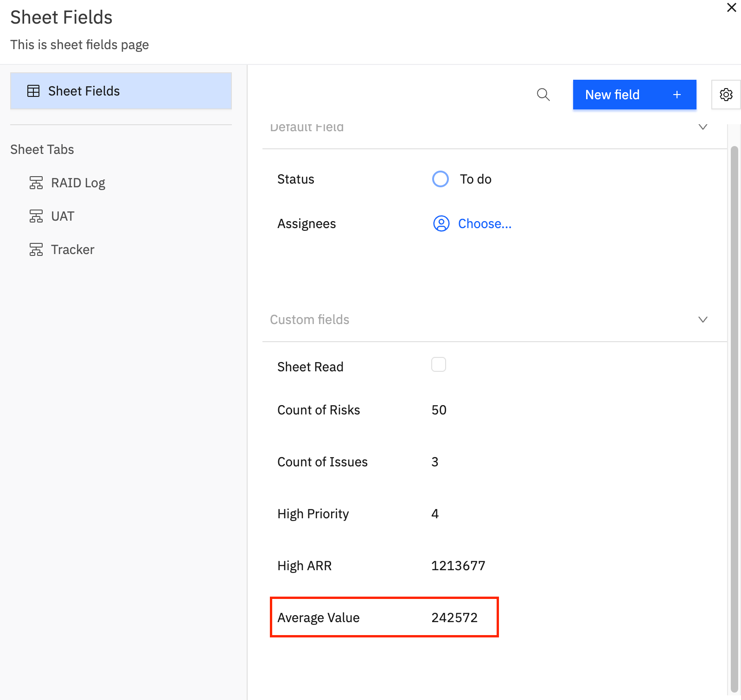Click the Tracker sheet tab icon
This screenshot has width=741, height=700.
pos(36,249)
